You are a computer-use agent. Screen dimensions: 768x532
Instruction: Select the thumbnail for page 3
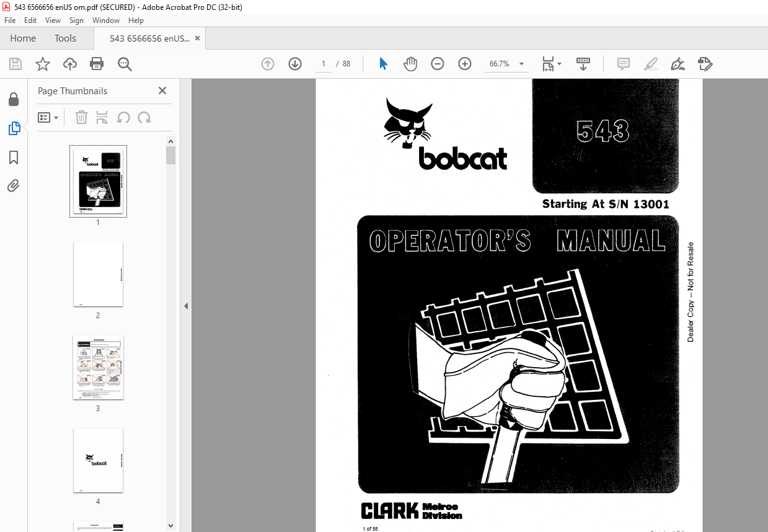point(98,367)
